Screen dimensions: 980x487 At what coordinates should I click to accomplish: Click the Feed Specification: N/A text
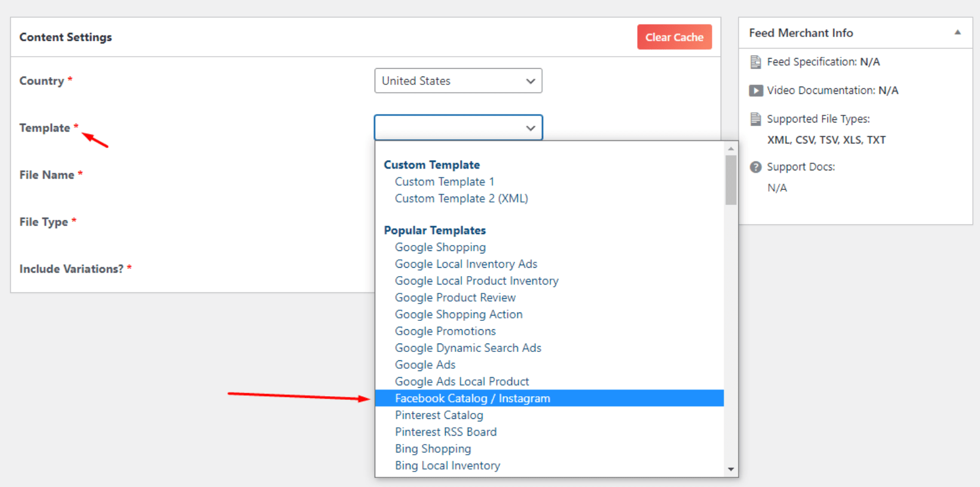pos(823,62)
